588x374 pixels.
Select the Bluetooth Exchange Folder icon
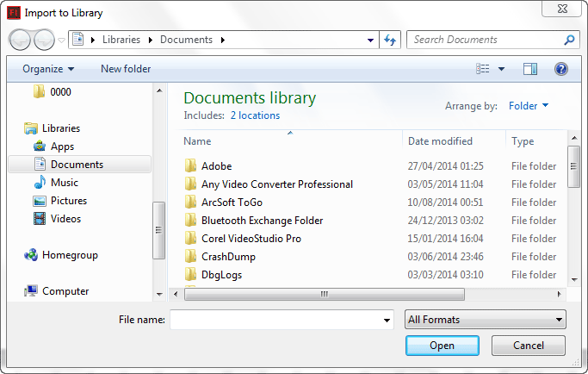(x=190, y=220)
